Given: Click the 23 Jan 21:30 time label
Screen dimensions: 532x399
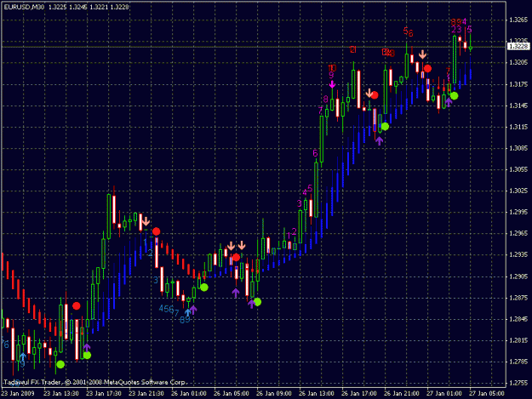Looking at the screenshot, I should click(x=146, y=393).
